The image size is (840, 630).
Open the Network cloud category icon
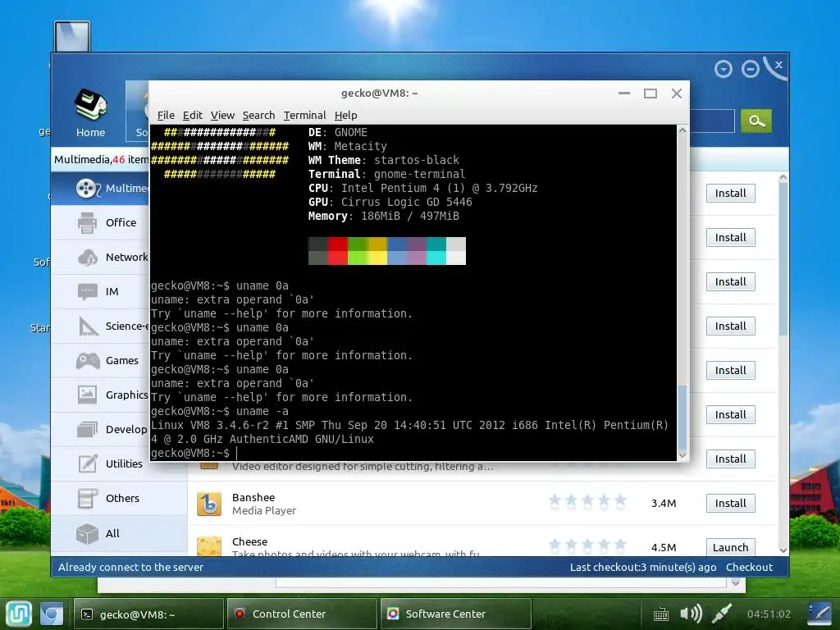87,257
